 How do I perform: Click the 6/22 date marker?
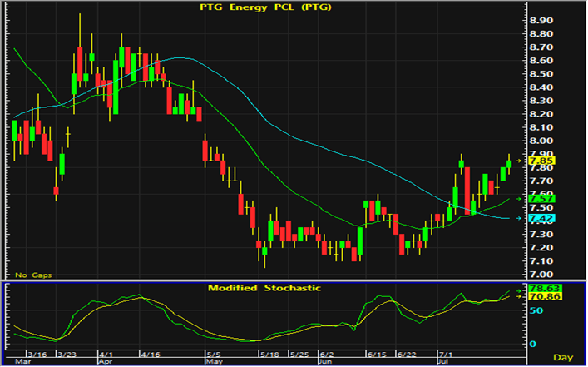(407, 355)
